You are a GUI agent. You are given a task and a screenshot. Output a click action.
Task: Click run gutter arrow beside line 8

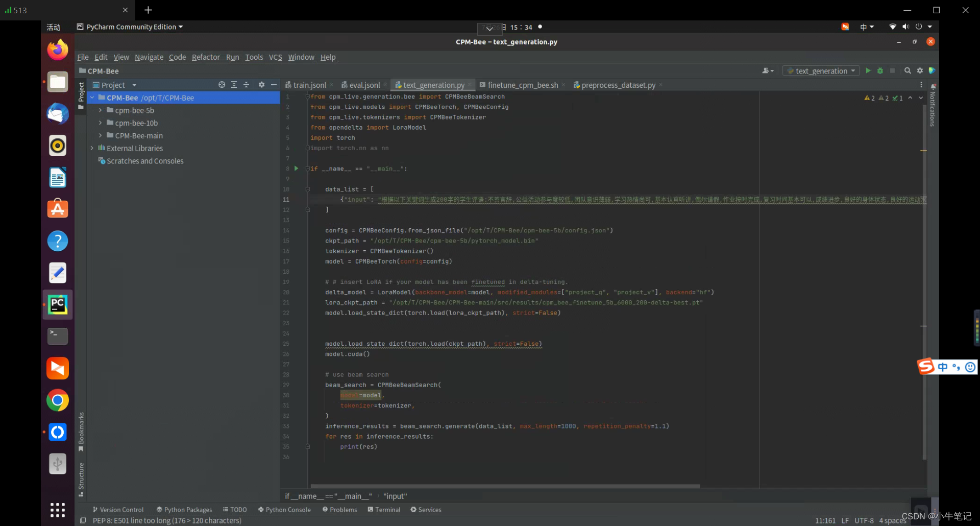pos(296,168)
